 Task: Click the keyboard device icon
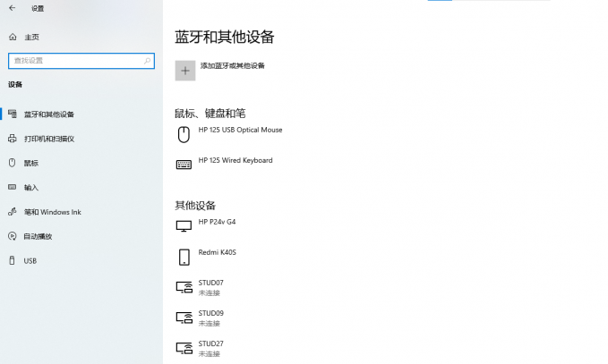click(184, 165)
